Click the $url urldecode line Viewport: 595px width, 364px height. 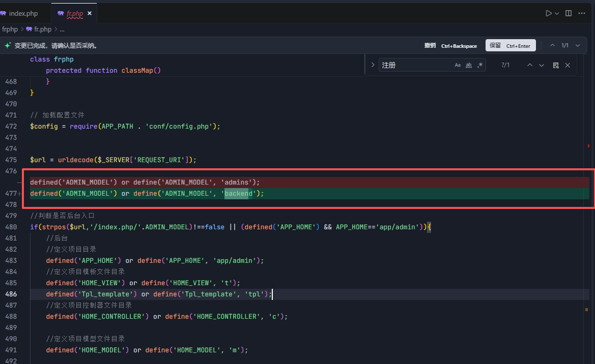(113, 160)
